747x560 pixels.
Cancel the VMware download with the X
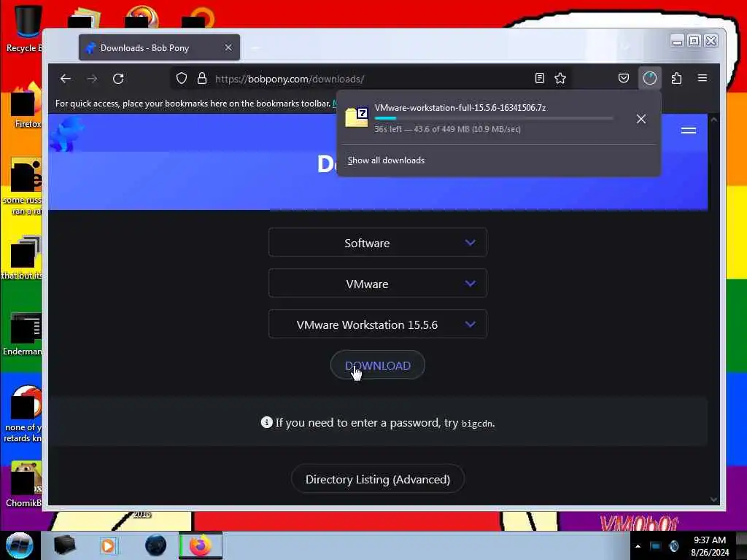(641, 119)
